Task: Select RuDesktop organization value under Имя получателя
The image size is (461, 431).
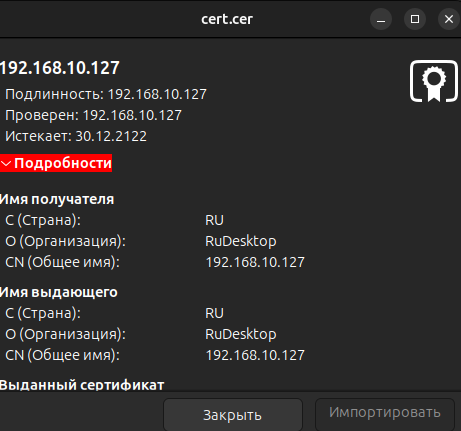Action: [241, 241]
